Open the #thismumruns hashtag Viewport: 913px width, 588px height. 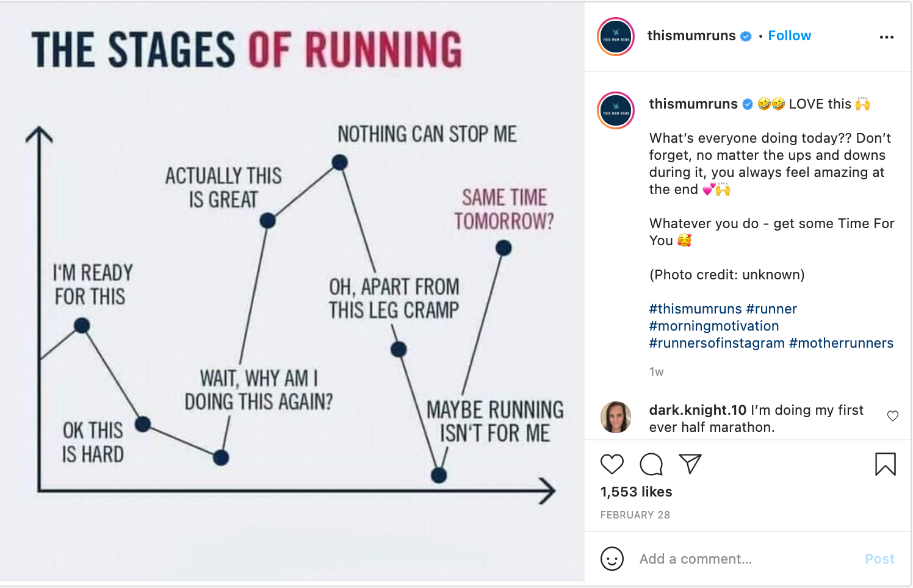coord(695,309)
